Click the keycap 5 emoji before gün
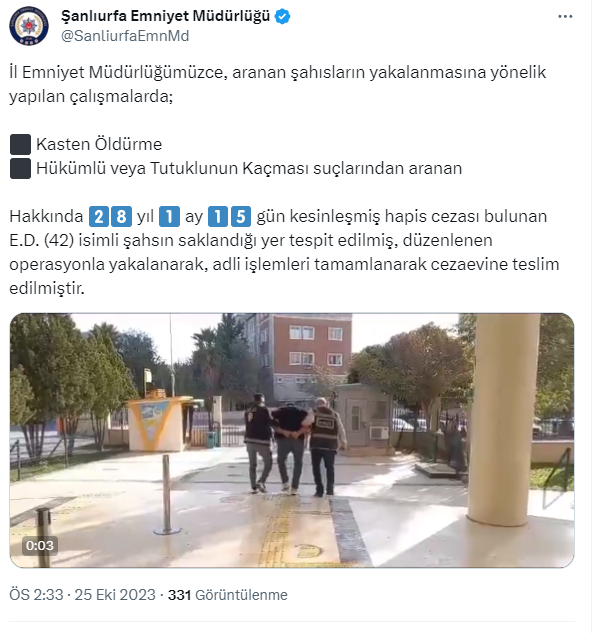Screen dimensions: 597x633 (x=243, y=217)
